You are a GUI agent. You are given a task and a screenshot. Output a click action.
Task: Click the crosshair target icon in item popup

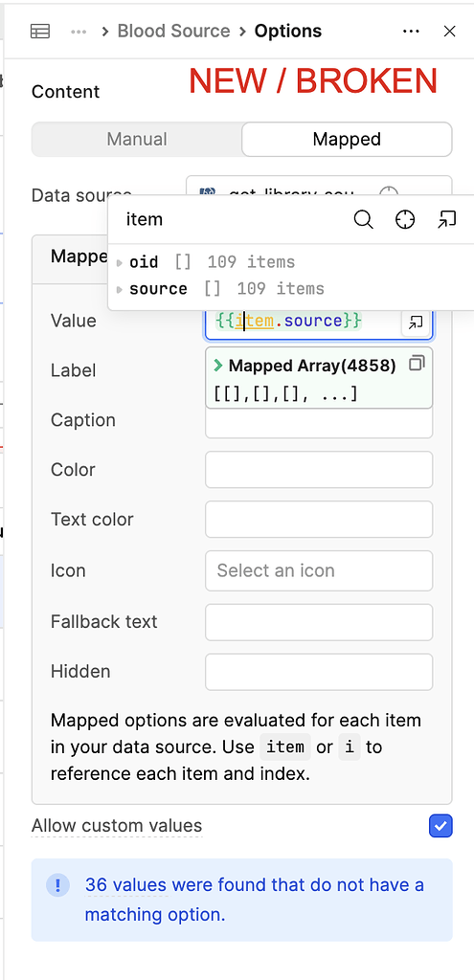tap(405, 219)
